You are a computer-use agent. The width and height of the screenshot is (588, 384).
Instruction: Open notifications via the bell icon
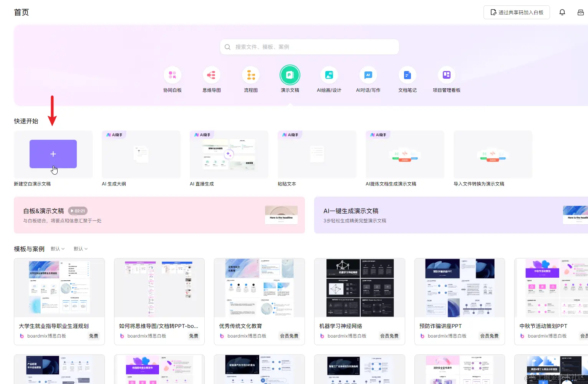pyautogui.click(x=562, y=12)
